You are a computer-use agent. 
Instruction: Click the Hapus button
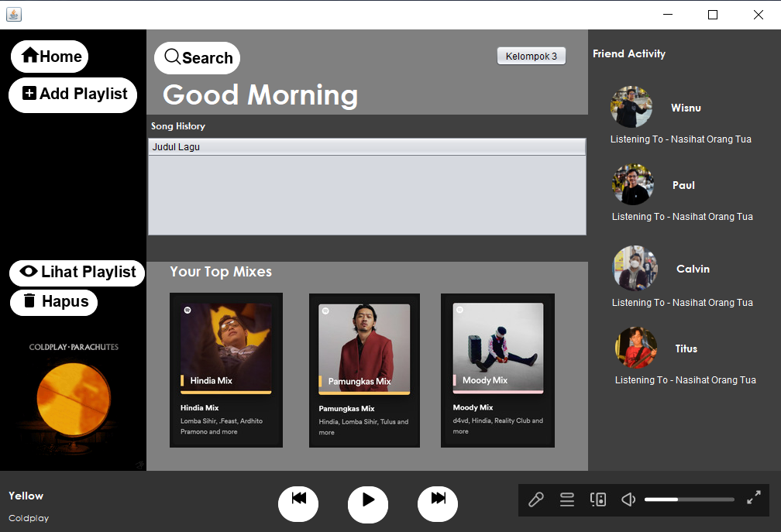click(x=53, y=302)
